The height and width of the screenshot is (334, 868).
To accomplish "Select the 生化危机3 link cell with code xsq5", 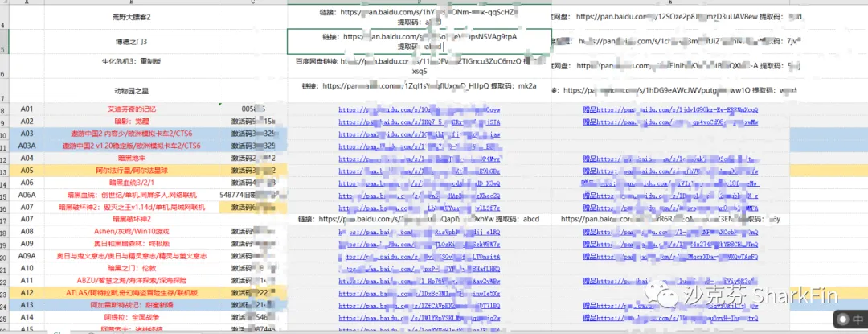I will coord(420,66).
